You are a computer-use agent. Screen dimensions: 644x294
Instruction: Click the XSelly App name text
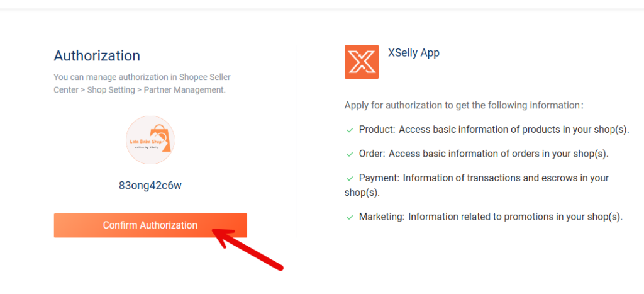tap(414, 53)
